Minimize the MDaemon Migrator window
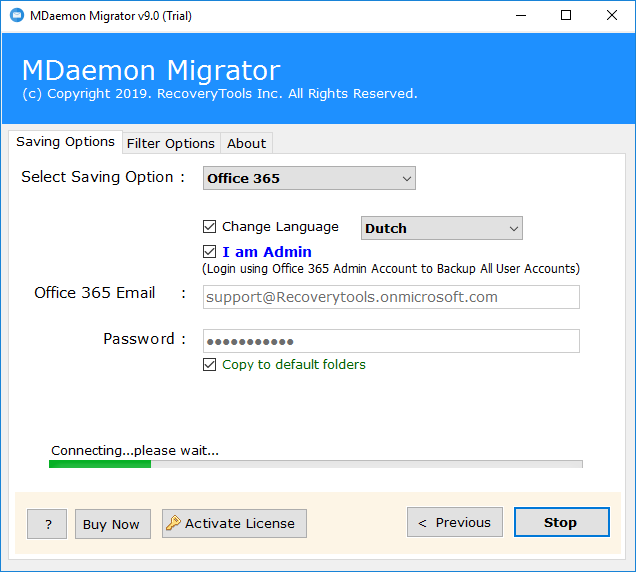Image resolution: width=636 pixels, height=572 pixels. tap(521, 16)
